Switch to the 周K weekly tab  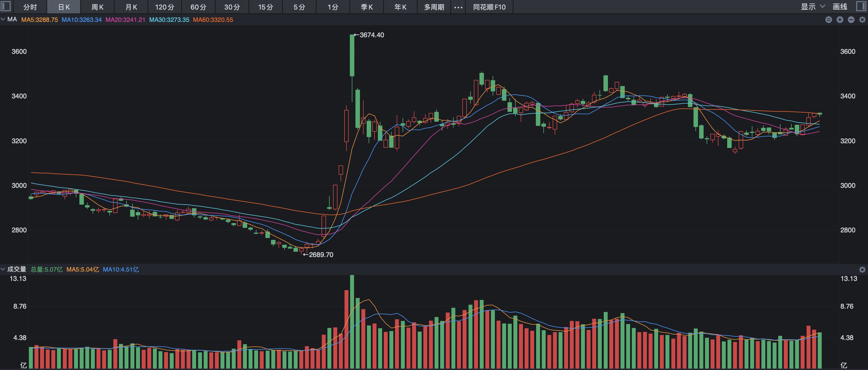(x=97, y=7)
